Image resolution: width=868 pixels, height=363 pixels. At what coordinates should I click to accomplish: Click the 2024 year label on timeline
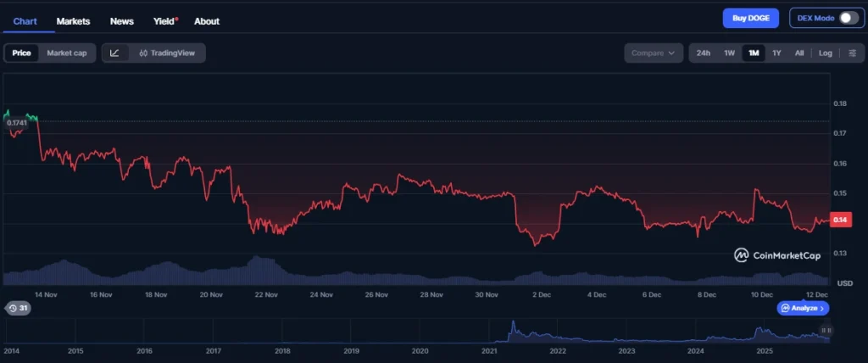[695, 351]
